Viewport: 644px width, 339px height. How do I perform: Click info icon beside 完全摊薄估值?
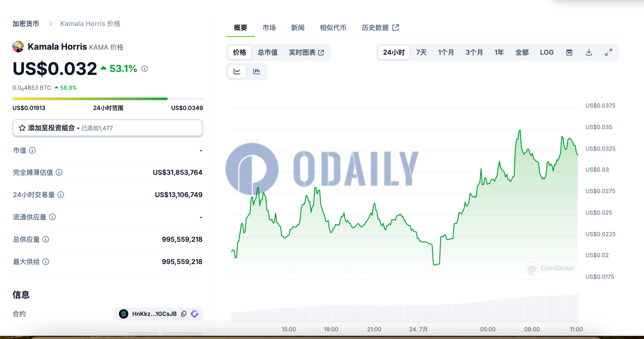59,172
